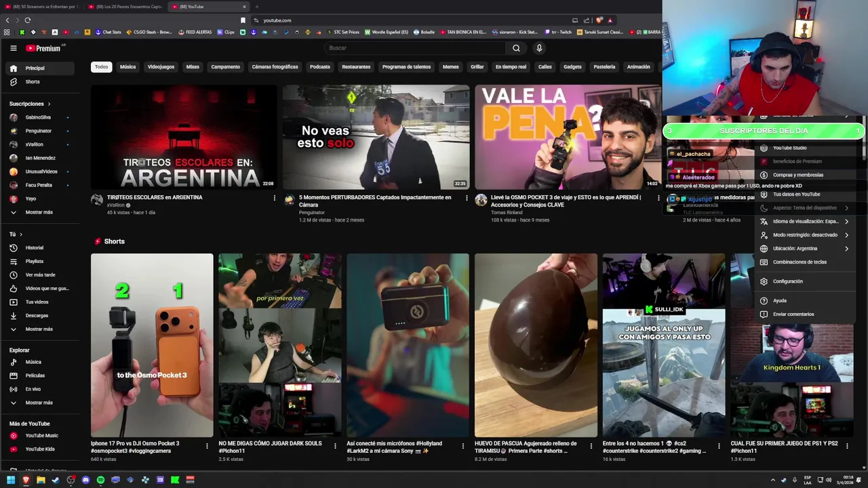Open Descargas in the sidebar
Screen dimensions: 868x488
click(39, 315)
